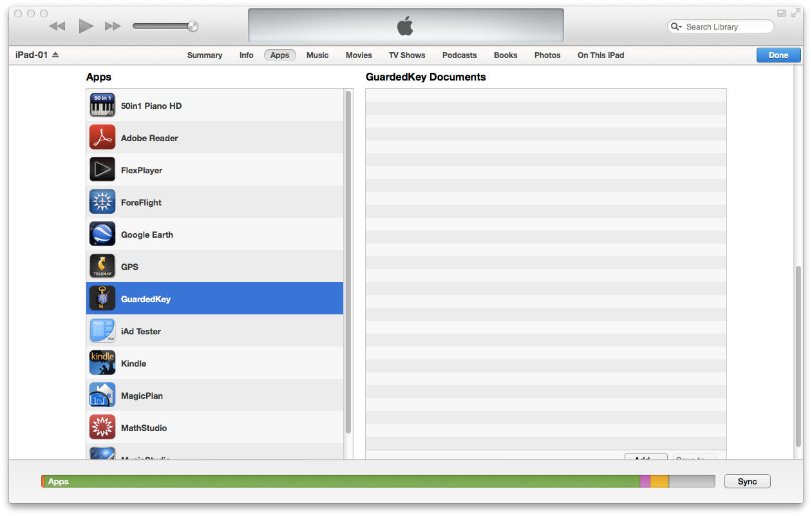Switch to the mini player view icon
Viewport: 812px width, 516px height.
coord(781,13)
